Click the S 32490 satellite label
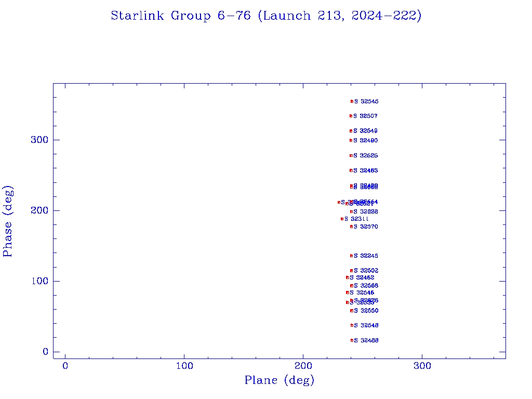The image size is (532, 399). pyautogui.click(x=365, y=140)
